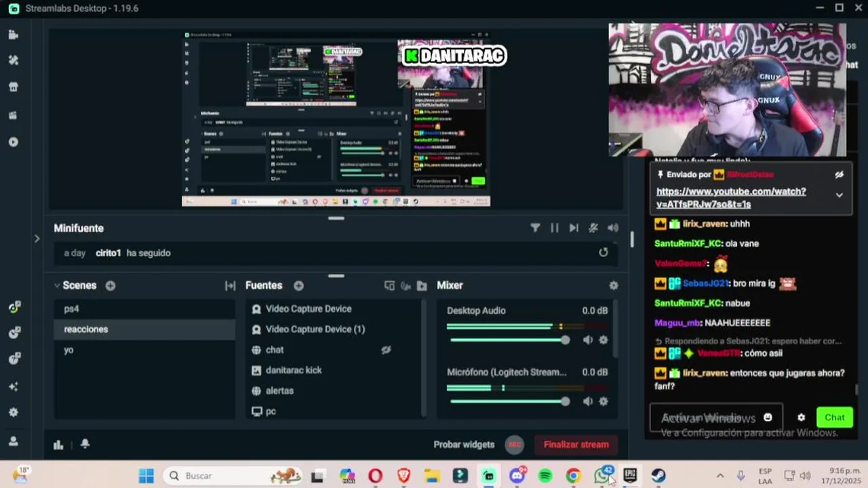Open Desktop Audio settings gear

pos(604,340)
